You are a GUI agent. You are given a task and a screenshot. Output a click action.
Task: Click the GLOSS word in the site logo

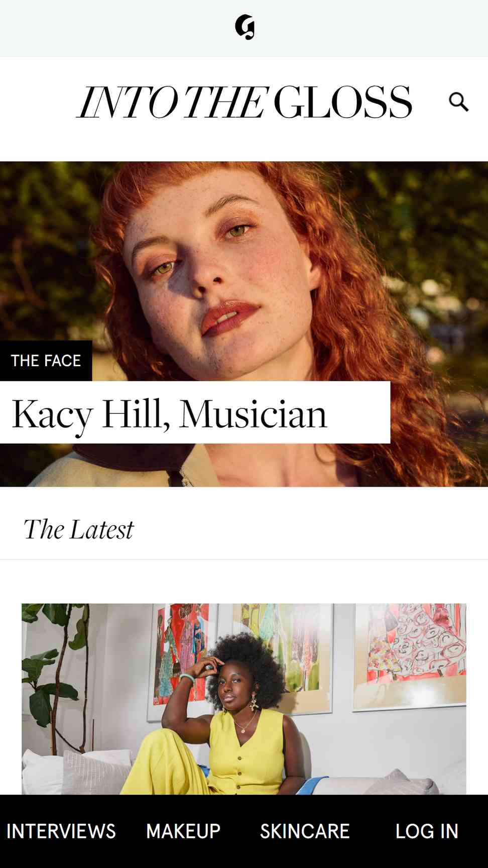point(342,102)
